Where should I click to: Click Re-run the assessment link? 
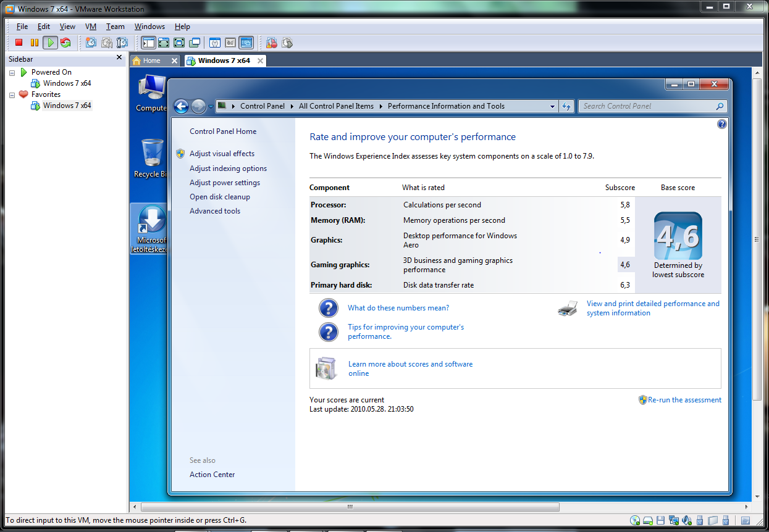point(684,400)
